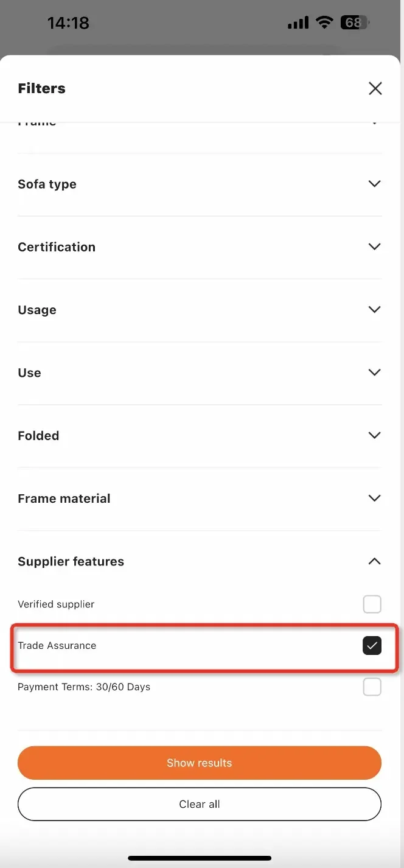Image resolution: width=404 pixels, height=868 pixels.
Task: Click Clear all to reset filters
Action: pyautogui.click(x=200, y=803)
